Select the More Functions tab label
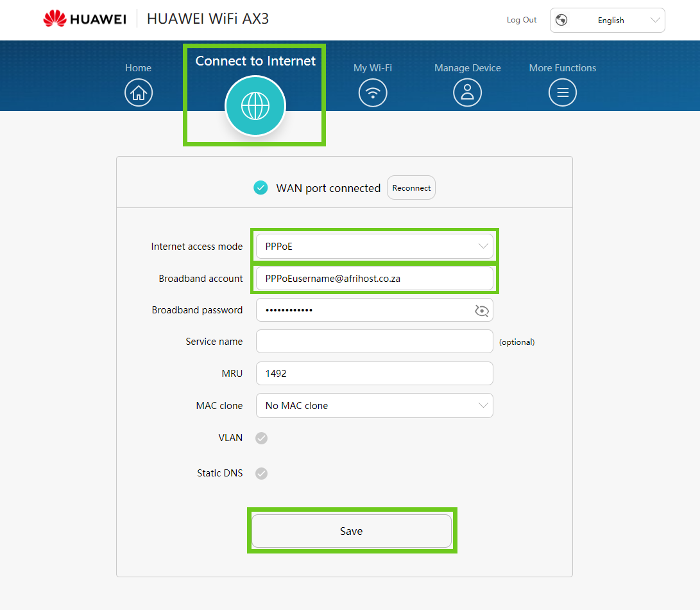The width and height of the screenshot is (700, 610). 563,68
